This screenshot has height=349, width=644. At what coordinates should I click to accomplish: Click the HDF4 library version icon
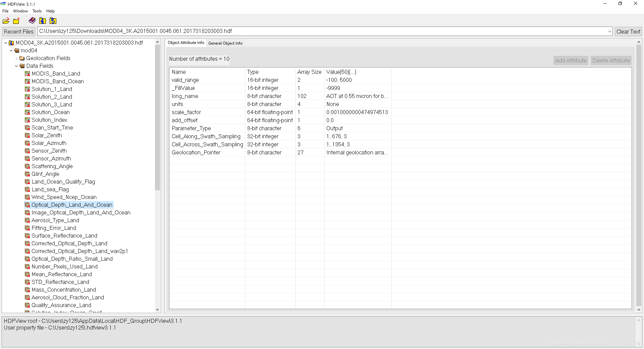(x=43, y=21)
